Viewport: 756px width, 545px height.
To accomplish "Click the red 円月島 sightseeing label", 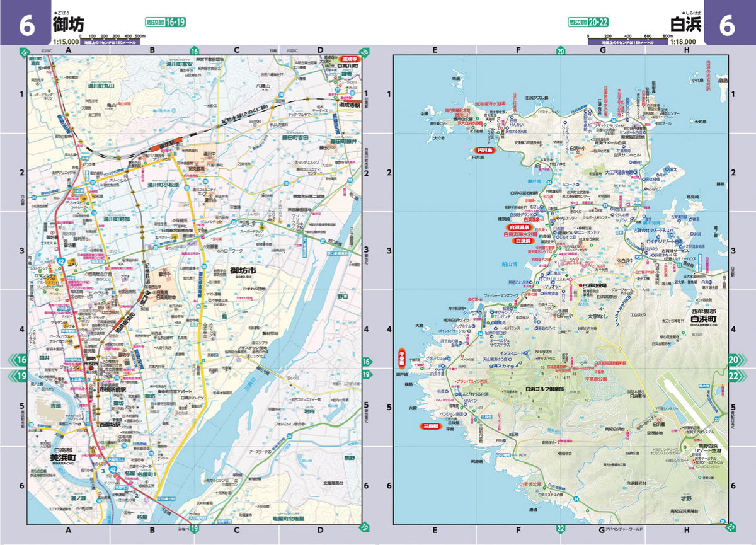I will click(484, 151).
